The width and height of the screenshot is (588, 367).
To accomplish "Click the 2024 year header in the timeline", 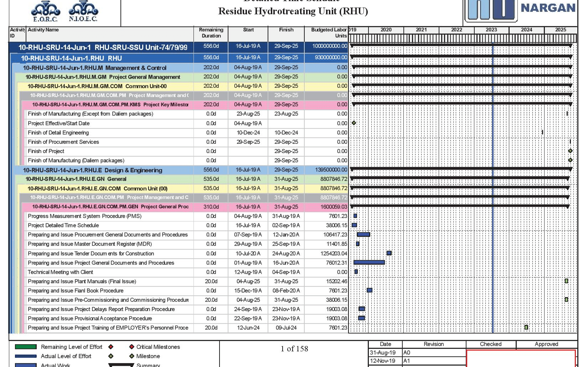I will [526, 30].
